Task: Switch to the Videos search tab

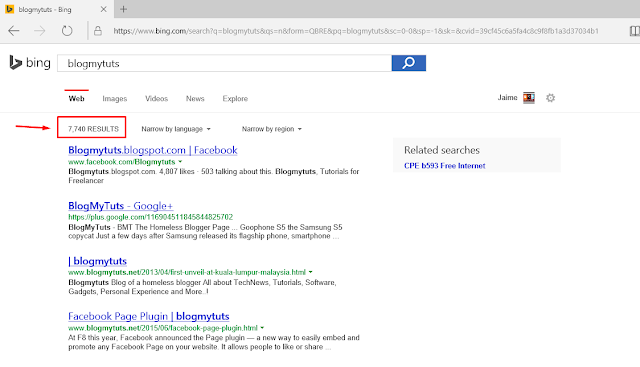Action: tap(156, 98)
